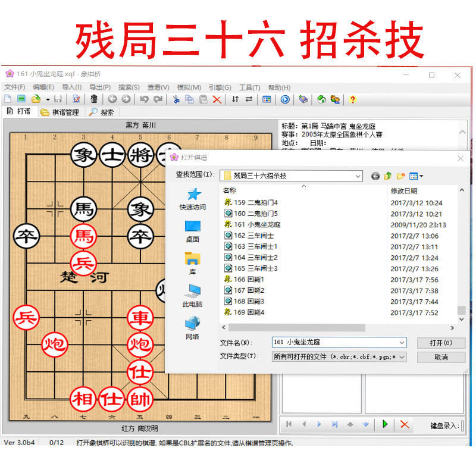Screen dimensions: 476x476
Task: Select the file 169 困毙4
Action: click(244, 312)
